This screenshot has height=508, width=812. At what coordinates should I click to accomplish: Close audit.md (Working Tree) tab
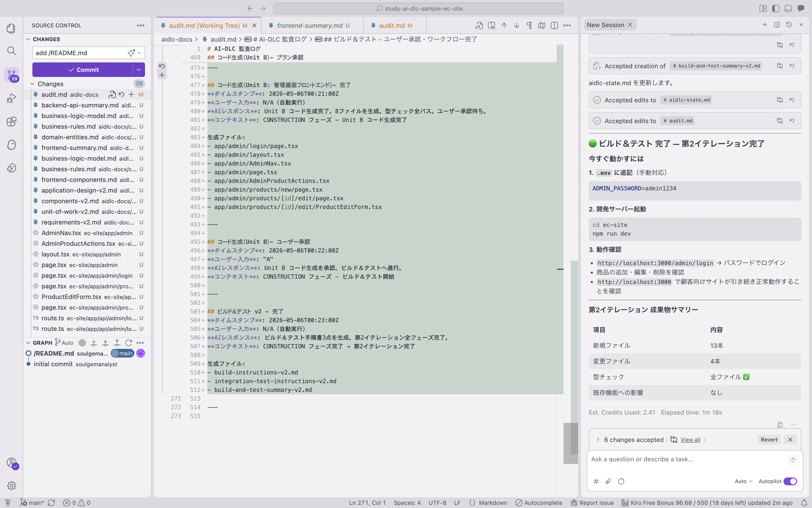click(x=254, y=26)
